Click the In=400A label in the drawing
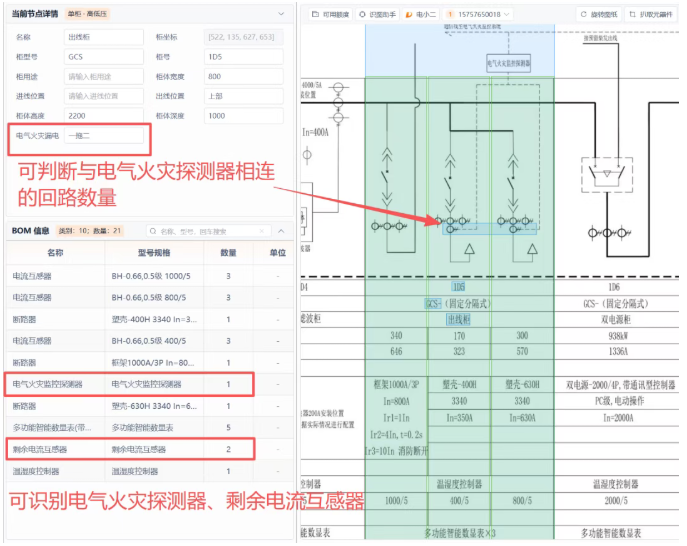 point(315,132)
